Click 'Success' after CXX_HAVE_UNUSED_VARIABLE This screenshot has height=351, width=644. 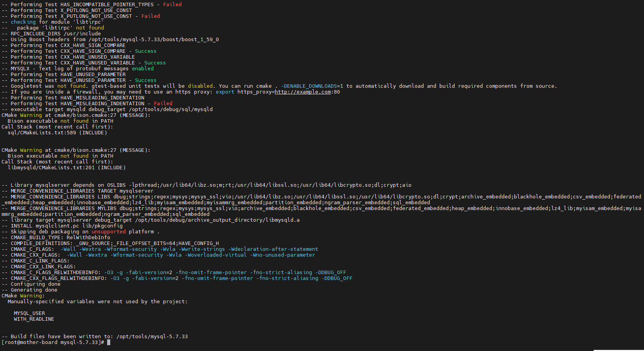pos(155,63)
